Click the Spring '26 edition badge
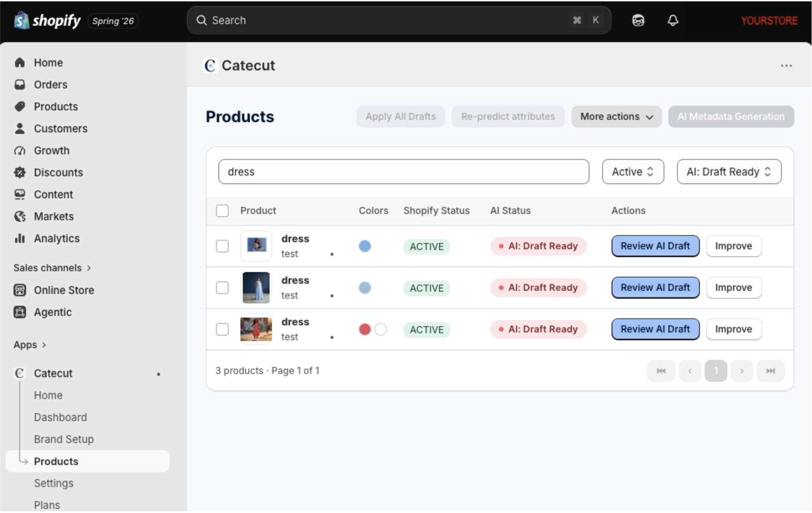 coord(113,21)
